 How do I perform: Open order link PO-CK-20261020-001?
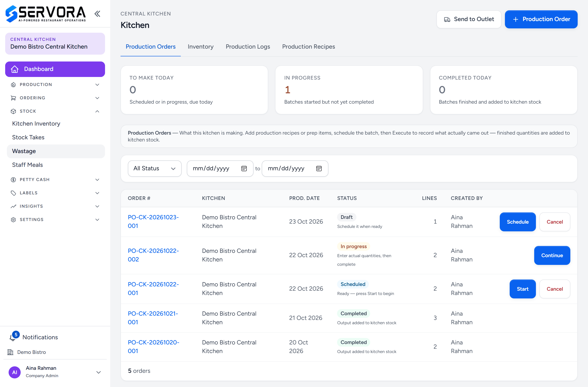(x=153, y=347)
